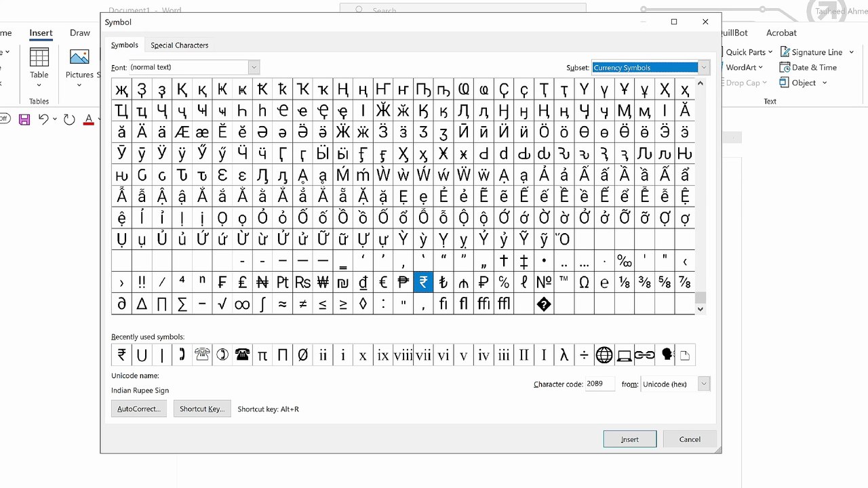The width and height of the screenshot is (868, 488).
Task: Switch to Special Characters tab
Action: pos(180,45)
